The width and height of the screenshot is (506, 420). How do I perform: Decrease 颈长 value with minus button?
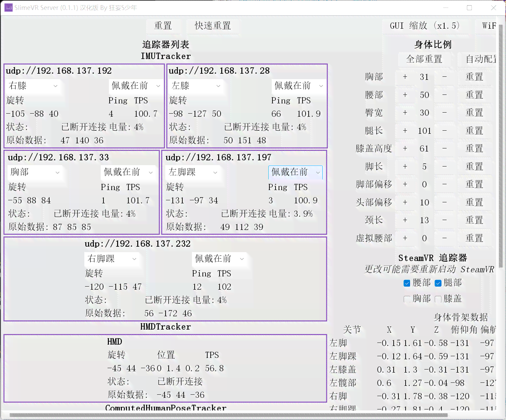(445, 220)
